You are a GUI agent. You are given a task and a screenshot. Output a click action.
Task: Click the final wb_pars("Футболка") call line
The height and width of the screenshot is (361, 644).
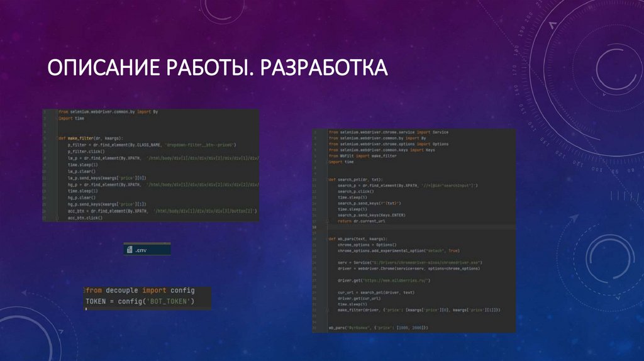pos(379,328)
